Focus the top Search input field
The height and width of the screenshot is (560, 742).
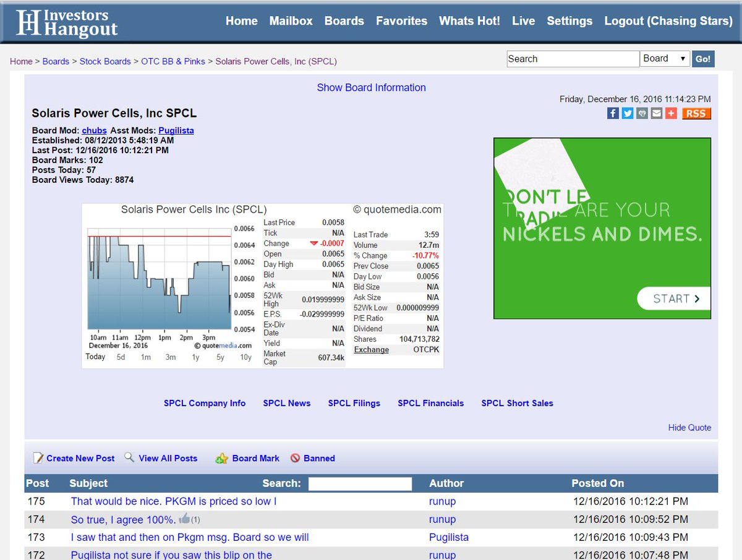[573, 59]
